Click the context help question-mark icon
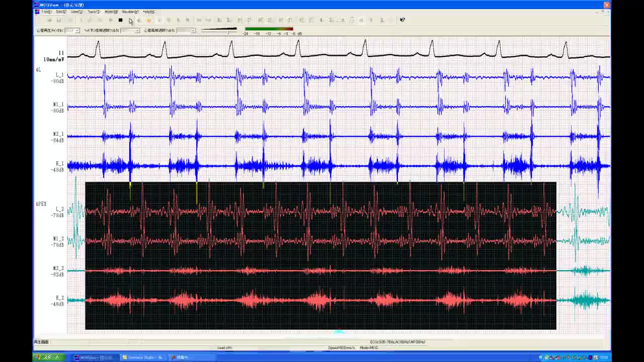 [x=402, y=20]
